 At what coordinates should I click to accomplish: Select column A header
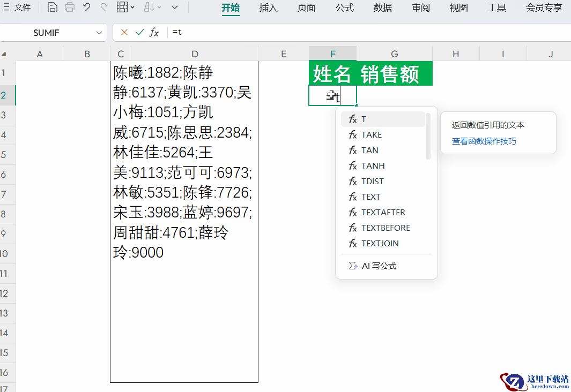40,54
